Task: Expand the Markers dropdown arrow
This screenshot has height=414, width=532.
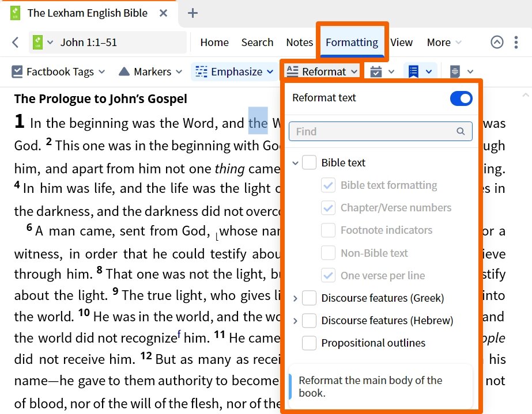Action: point(179,71)
